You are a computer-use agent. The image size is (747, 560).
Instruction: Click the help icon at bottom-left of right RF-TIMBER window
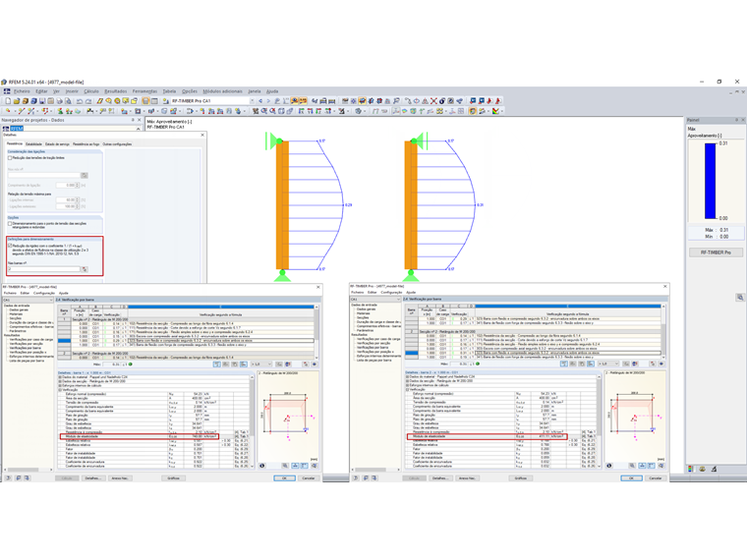356,478
